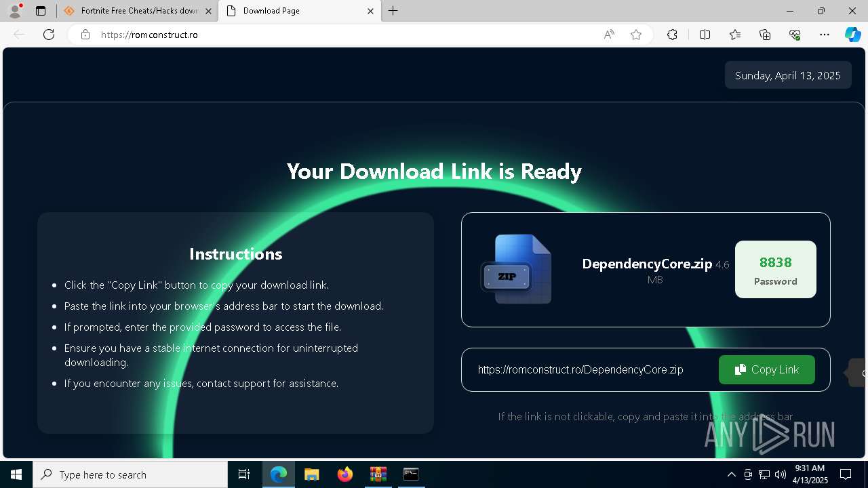The height and width of the screenshot is (488, 868).
Task: View site information lock icon
Action: tap(85, 35)
